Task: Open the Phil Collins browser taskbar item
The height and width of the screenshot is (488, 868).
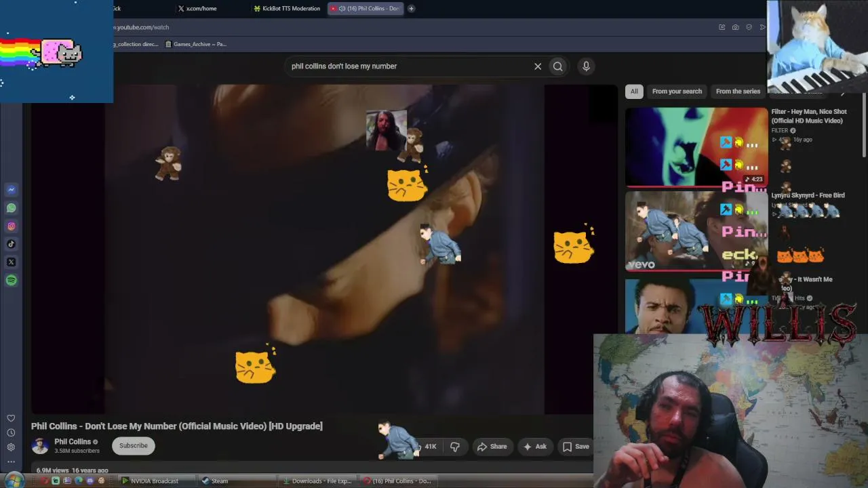Action: [x=397, y=481]
